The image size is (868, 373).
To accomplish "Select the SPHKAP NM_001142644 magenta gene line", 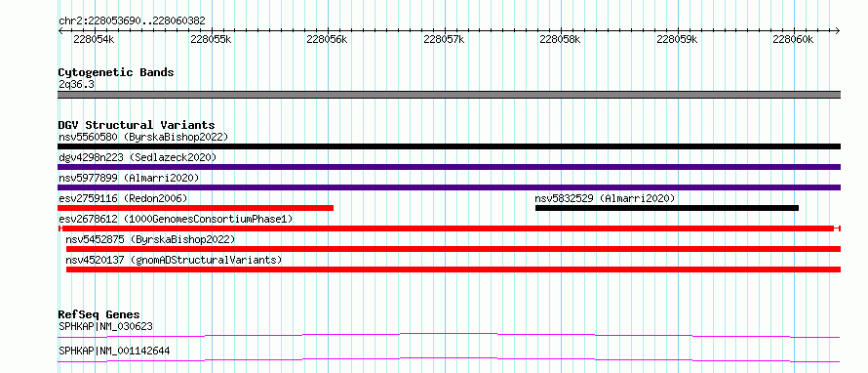I will 449,359.
